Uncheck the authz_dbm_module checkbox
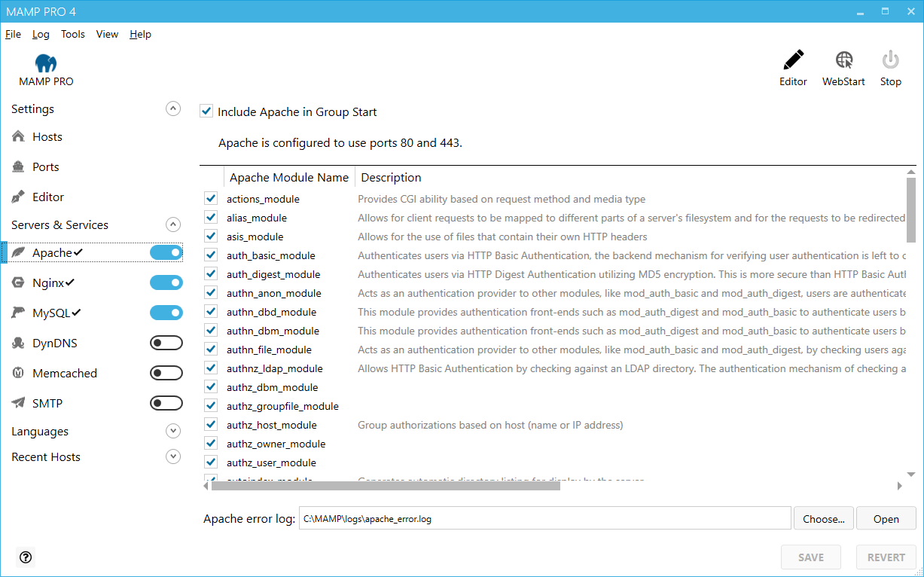Image resolution: width=924 pixels, height=577 pixels. point(211,387)
